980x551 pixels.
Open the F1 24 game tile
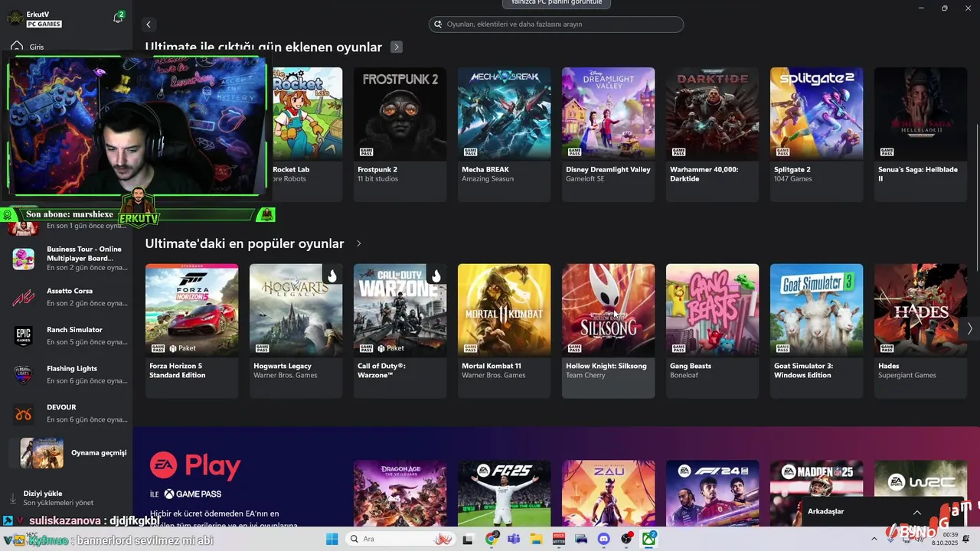712,493
